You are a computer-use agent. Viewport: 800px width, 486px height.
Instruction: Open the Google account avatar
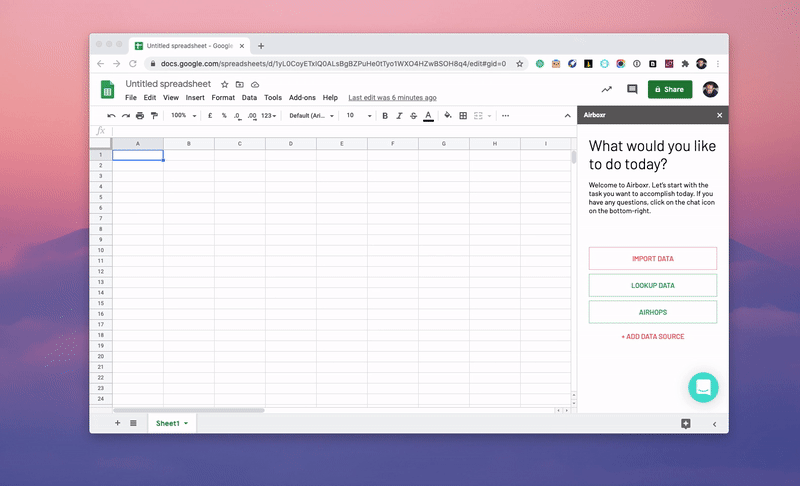[x=710, y=89]
